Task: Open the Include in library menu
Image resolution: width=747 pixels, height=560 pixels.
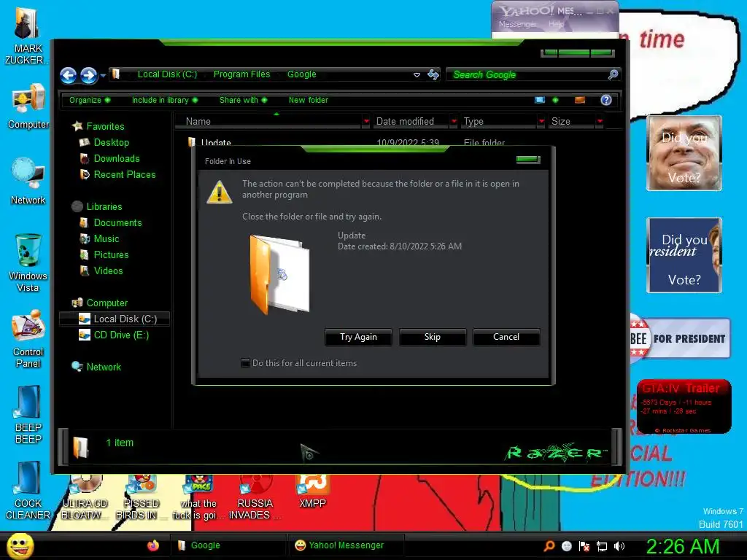Action: pyautogui.click(x=164, y=100)
